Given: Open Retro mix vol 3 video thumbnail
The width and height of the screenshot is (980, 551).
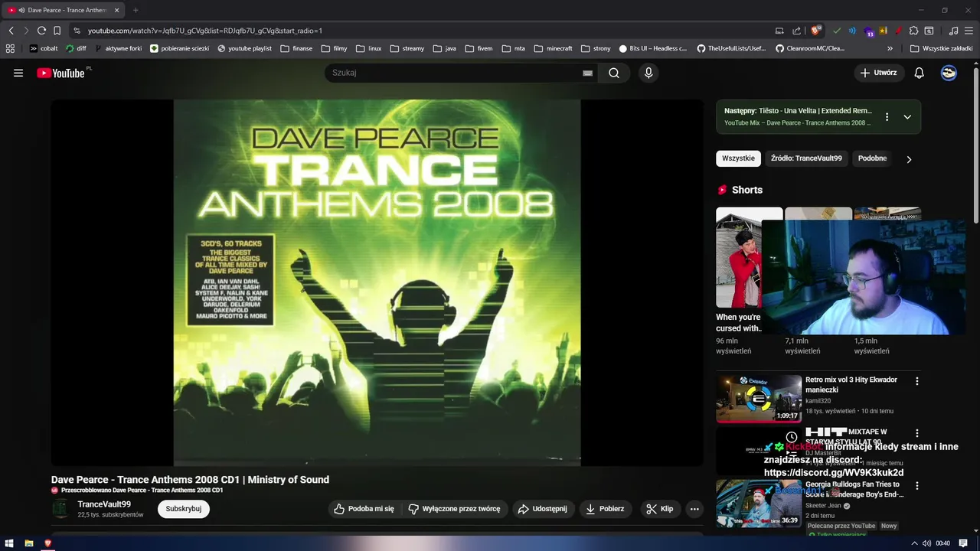Looking at the screenshot, I should (759, 398).
